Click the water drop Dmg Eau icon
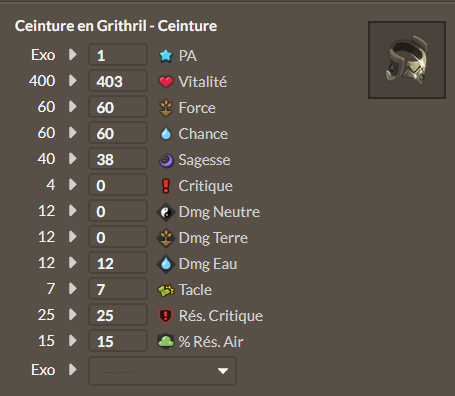The height and width of the screenshot is (396, 455). (x=166, y=264)
